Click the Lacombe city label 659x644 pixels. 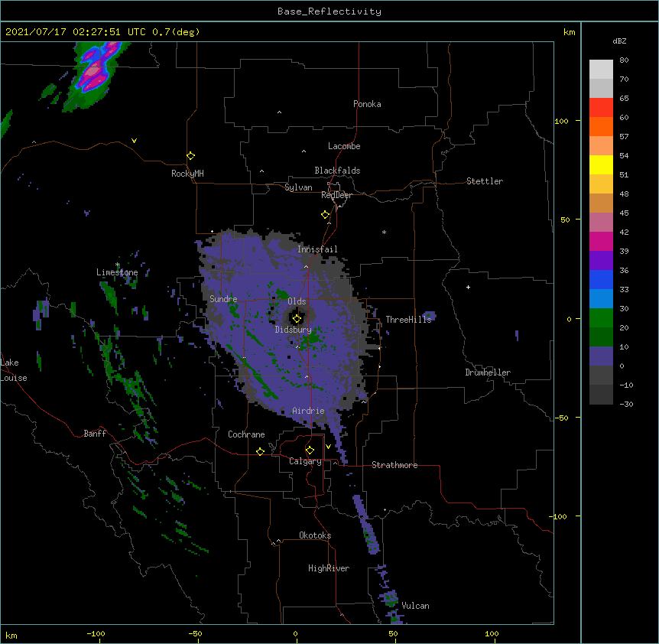coord(344,146)
